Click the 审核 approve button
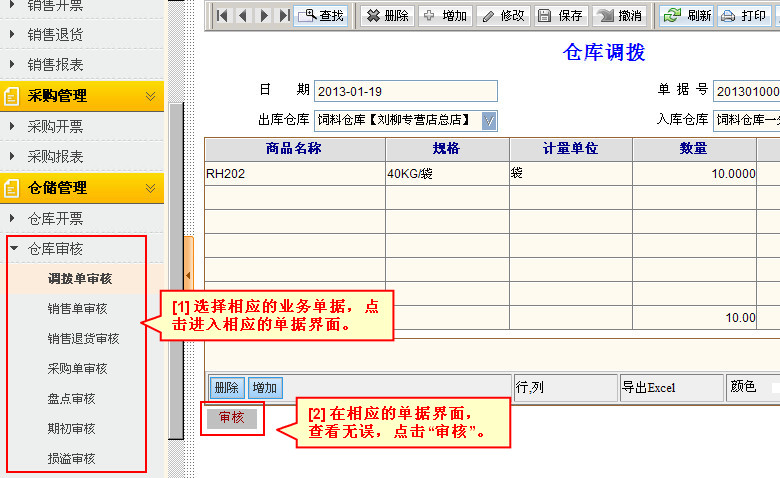This screenshot has width=780, height=478. [232, 418]
